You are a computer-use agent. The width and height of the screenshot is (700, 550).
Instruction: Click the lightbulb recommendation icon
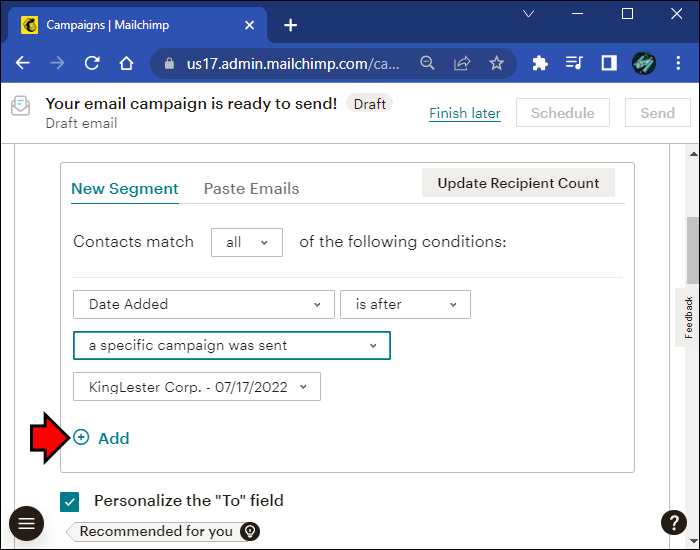tap(250, 531)
